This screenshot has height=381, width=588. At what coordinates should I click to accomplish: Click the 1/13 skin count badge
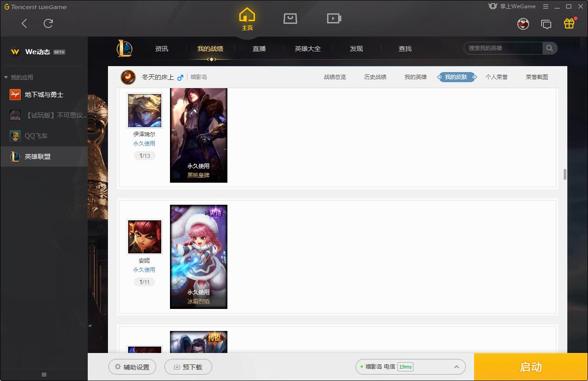point(145,156)
